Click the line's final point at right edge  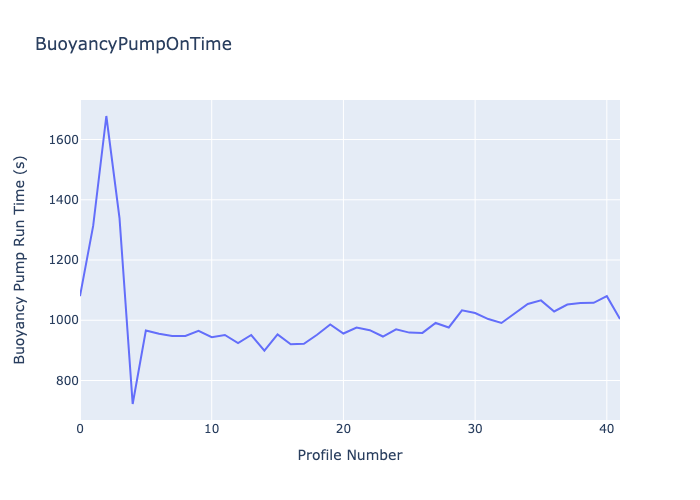(x=619, y=318)
